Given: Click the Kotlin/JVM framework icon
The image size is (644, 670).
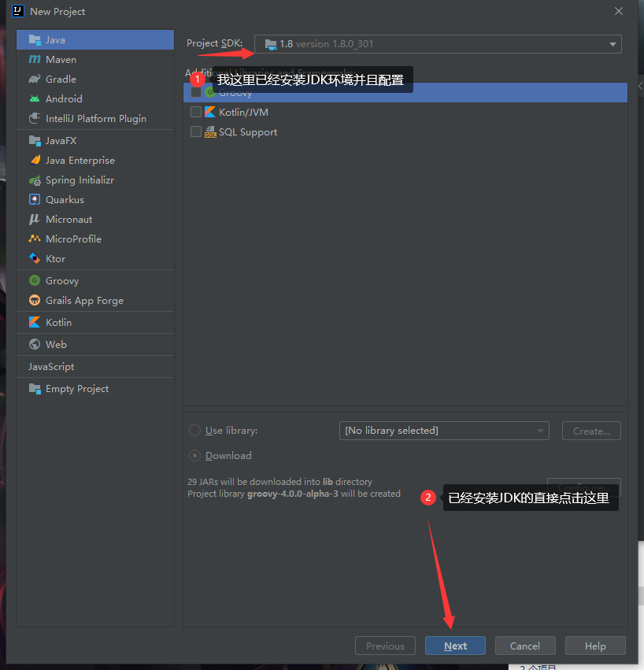Looking at the screenshot, I should 210,112.
